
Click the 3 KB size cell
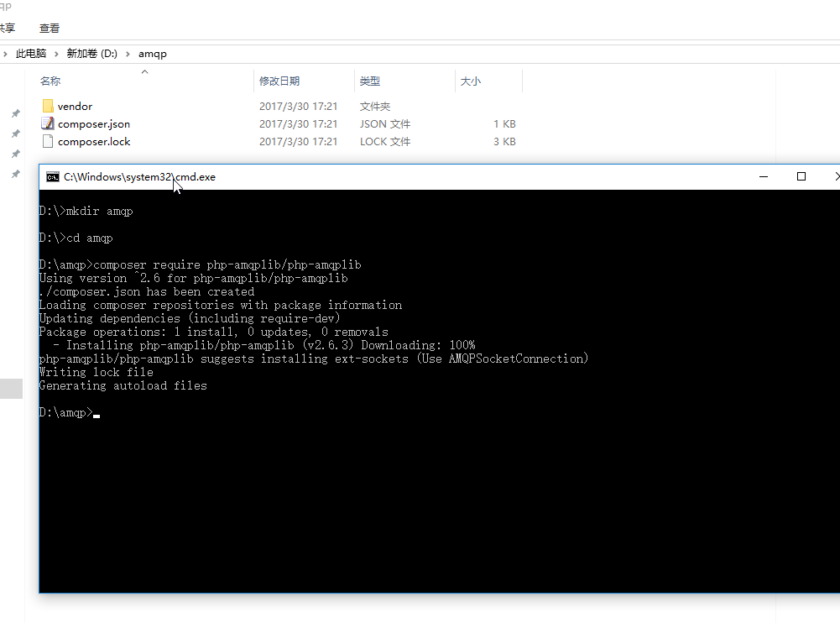pyautogui.click(x=504, y=142)
